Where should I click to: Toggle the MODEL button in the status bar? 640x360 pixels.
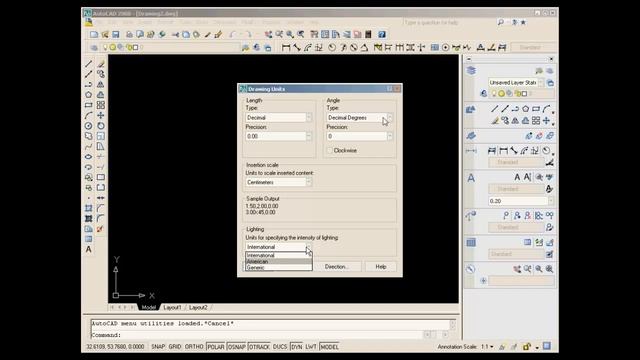(x=329, y=347)
